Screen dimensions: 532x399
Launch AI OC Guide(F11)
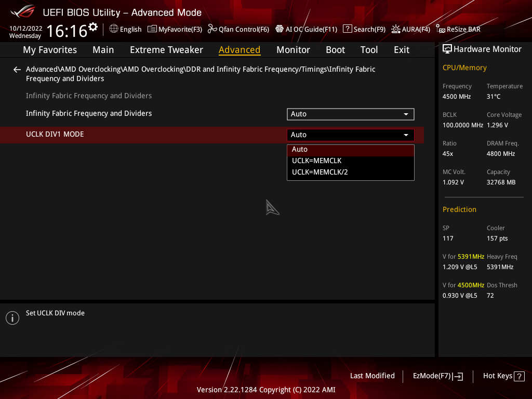point(307,29)
